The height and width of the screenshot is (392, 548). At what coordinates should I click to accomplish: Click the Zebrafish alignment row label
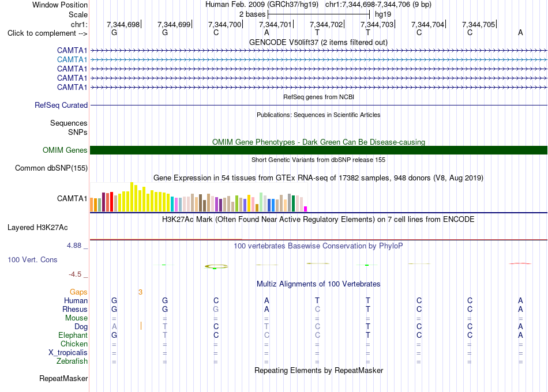pos(72,361)
